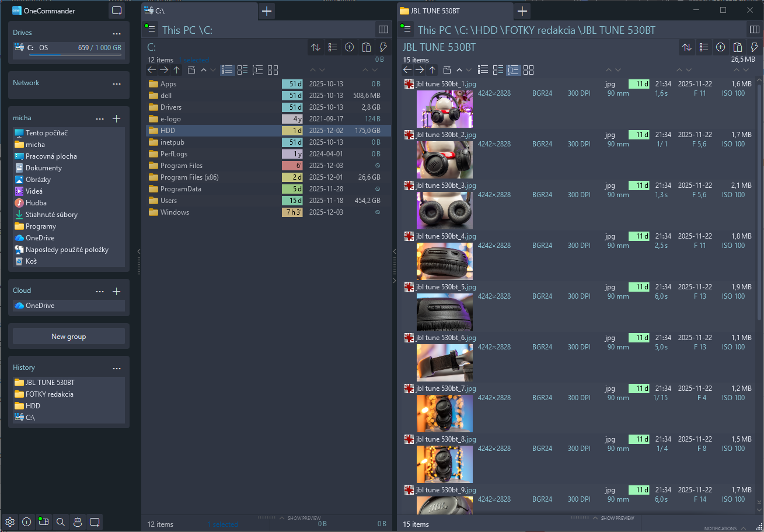Click the clipboard paste icon in left pane
Image resolution: width=764 pixels, height=532 pixels.
click(367, 47)
